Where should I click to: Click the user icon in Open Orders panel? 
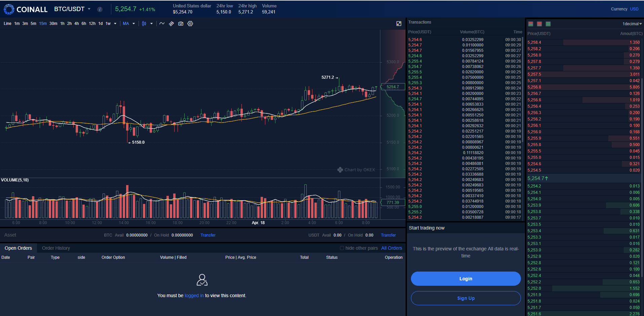[x=202, y=280]
